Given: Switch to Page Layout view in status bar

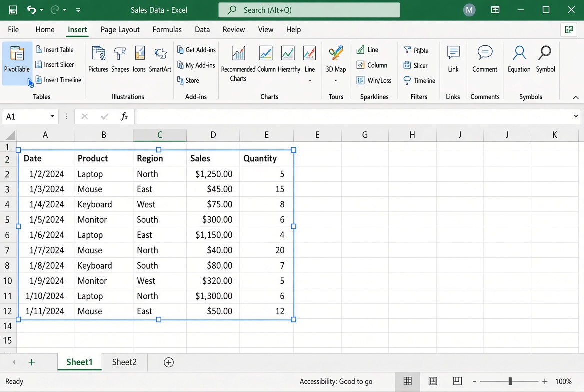Looking at the screenshot, I should (433, 381).
